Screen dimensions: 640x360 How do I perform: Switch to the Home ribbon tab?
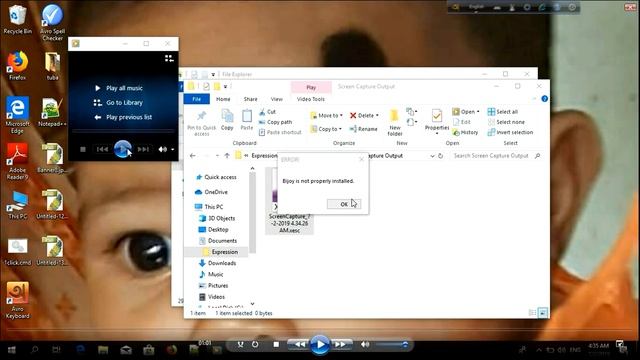point(223,99)
